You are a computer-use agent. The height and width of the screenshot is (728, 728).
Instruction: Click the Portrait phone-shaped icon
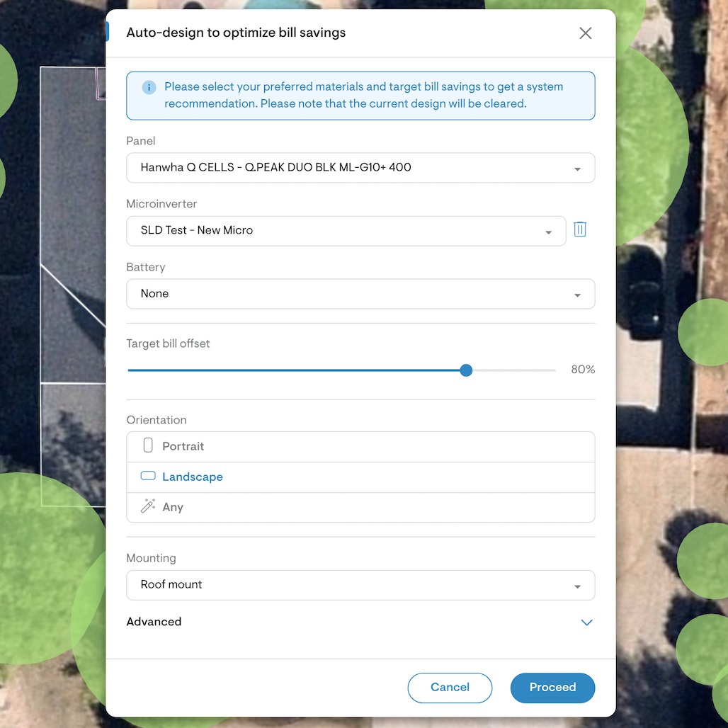coord(148,445)
